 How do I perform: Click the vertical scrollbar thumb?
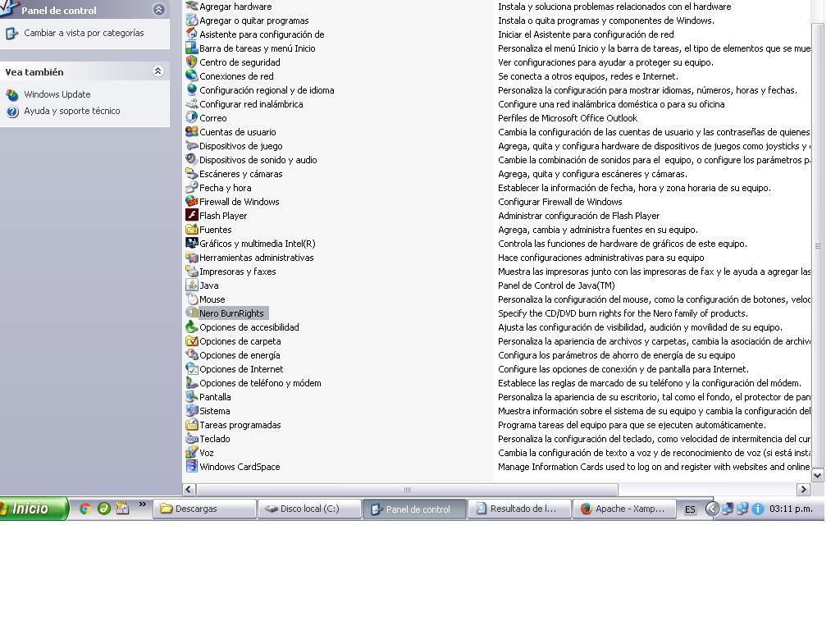coord(818,246)
